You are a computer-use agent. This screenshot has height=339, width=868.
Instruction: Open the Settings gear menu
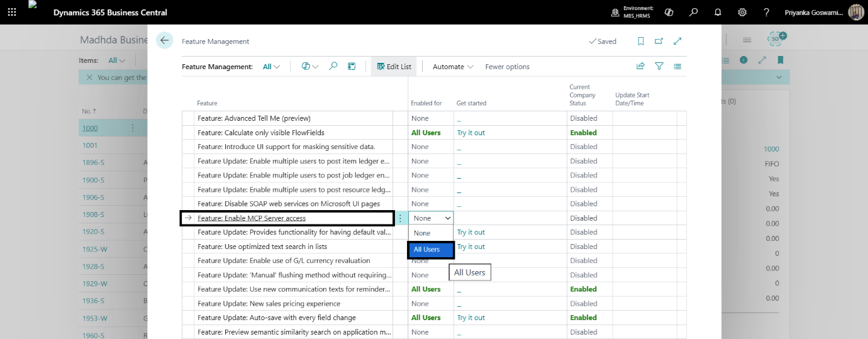[x=742, y=12]
